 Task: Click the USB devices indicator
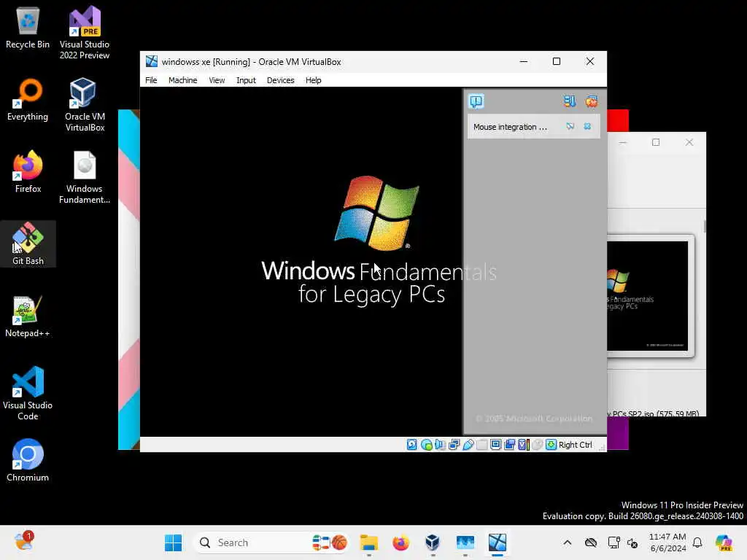click(x=468, y=444)
